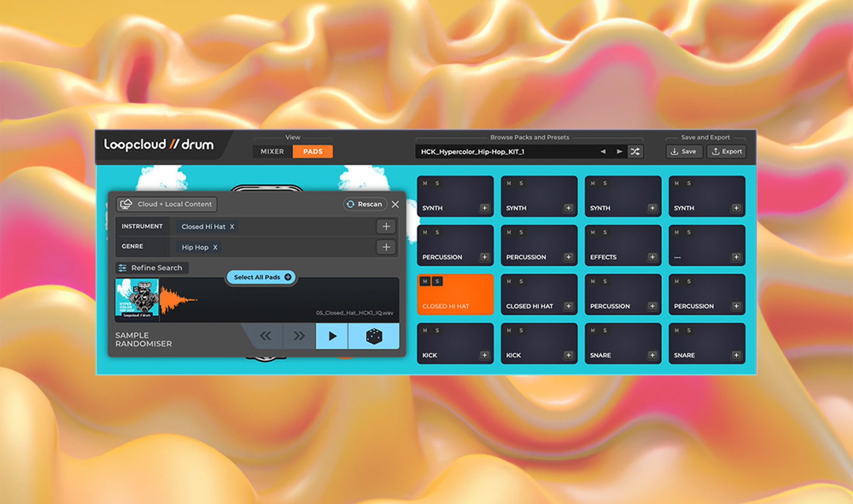Screen dimensions: 853x504
Task: Switch to the Mixer view
Action: click(272, 151)
